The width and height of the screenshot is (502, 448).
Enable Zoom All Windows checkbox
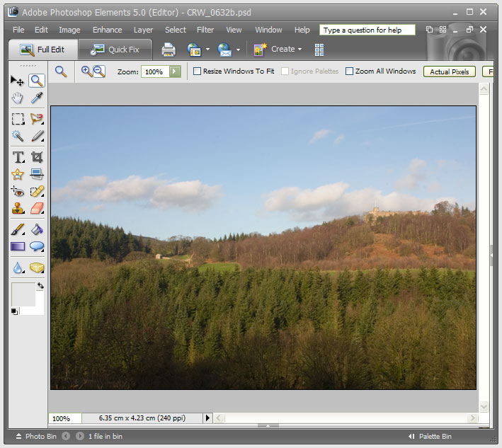pyautogui.click(x=349, y=71)
